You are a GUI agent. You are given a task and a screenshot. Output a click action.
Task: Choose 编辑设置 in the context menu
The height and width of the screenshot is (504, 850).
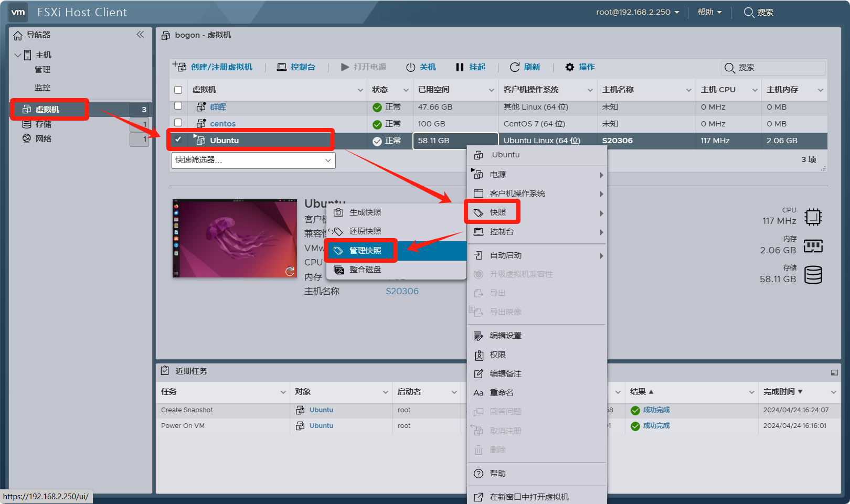pos(505,336)
